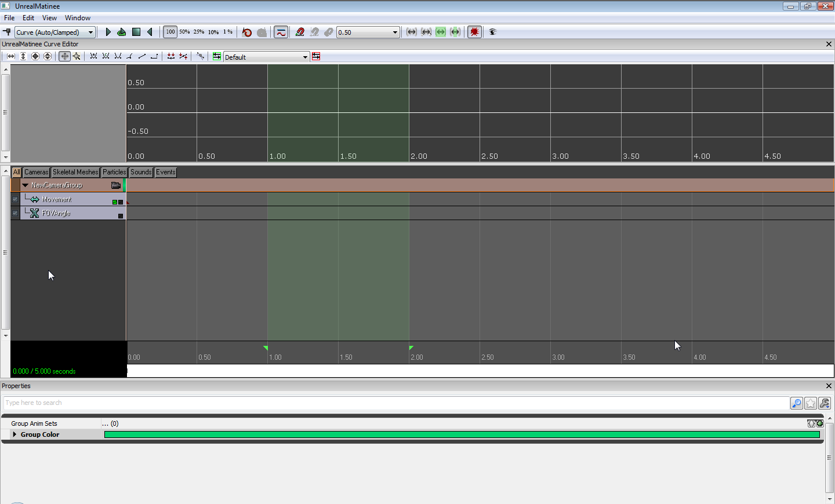This screenshot has height=504, width=835.
Task: Stop the sequence playback
Action: click(136, 32)
